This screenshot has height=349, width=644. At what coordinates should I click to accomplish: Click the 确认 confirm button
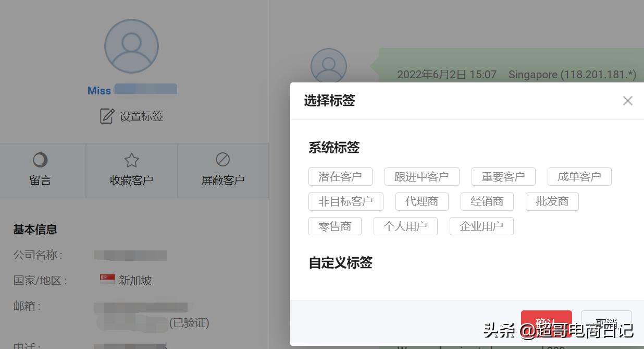546,323
